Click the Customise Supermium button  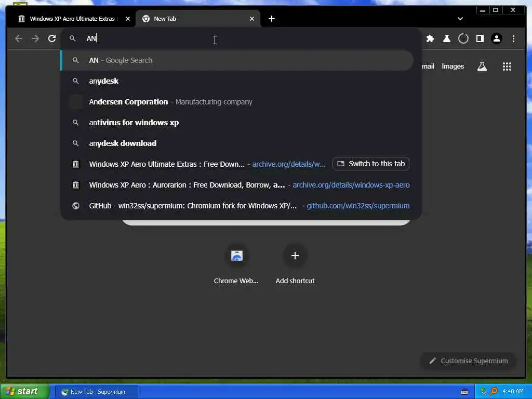point(468,361)
